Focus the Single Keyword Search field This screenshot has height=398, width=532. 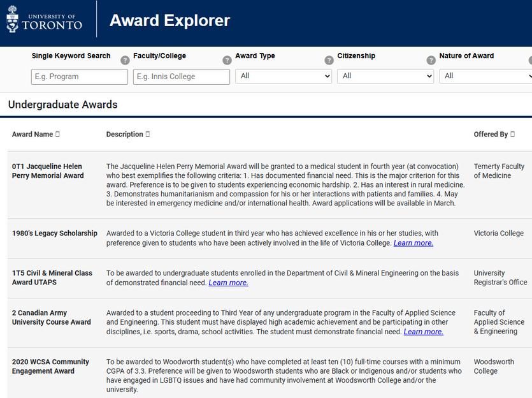pyautogui.click(x=80, y=77)
